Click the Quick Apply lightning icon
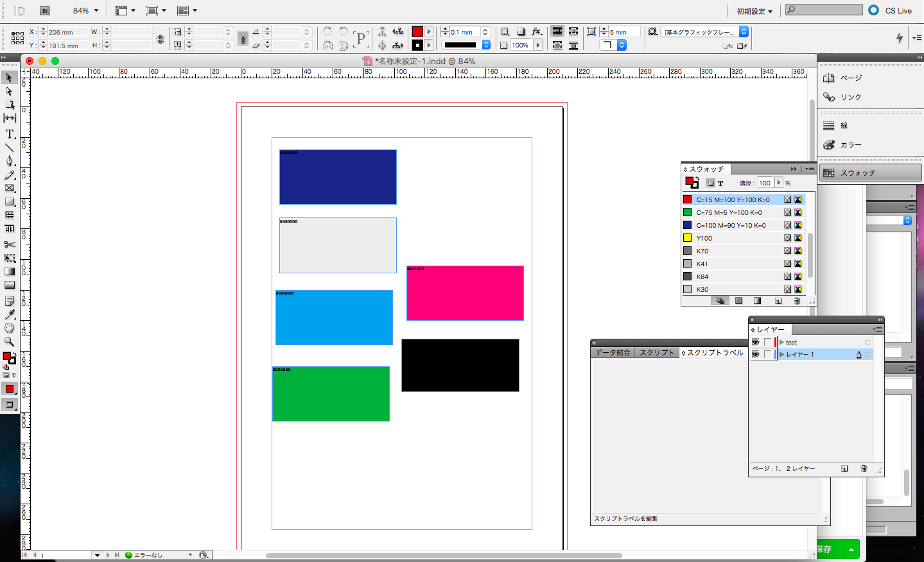 tap(900, 38)
